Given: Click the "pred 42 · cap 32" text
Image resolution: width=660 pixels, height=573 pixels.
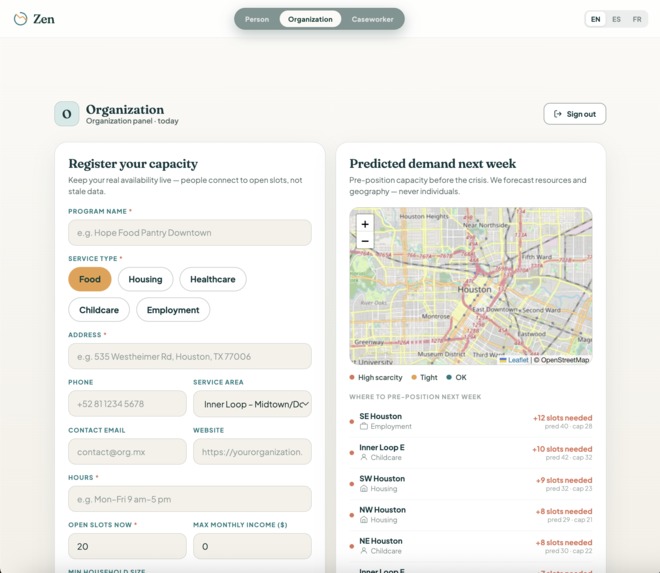Looking at the screenshot, I should click(x=569, y=458).
